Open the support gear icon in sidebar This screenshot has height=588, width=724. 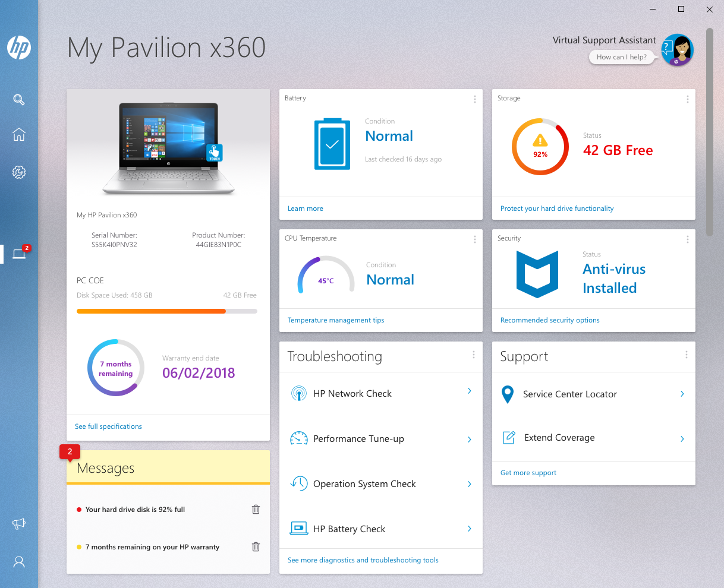19,172
